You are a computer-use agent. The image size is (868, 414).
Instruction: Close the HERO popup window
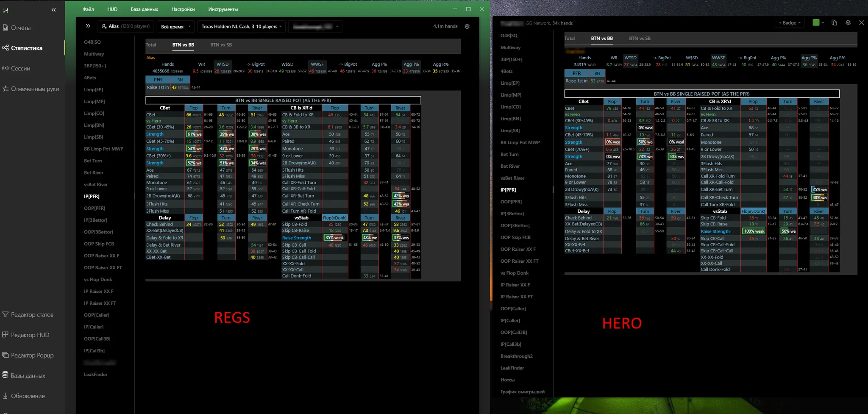click(x=861, y=23)
